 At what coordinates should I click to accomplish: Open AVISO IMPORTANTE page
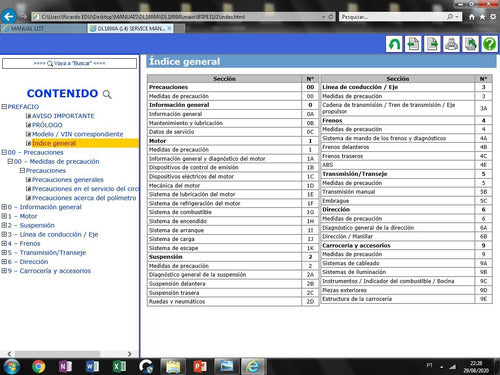point(63,116)
